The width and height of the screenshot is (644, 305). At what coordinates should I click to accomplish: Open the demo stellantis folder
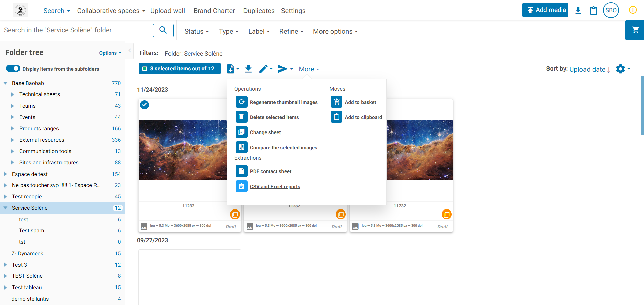(x=30, y=299)
